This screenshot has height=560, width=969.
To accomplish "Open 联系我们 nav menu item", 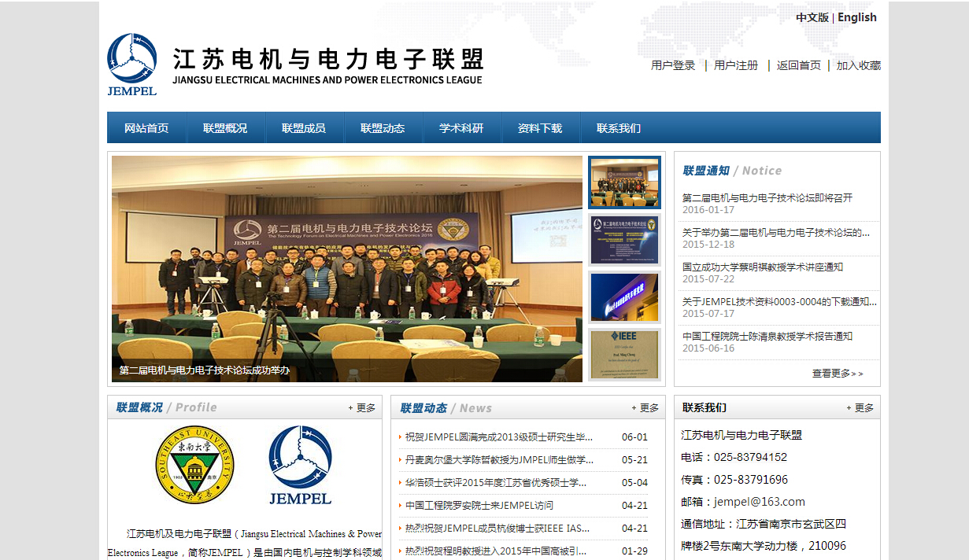I will click(x=619, y=128).
